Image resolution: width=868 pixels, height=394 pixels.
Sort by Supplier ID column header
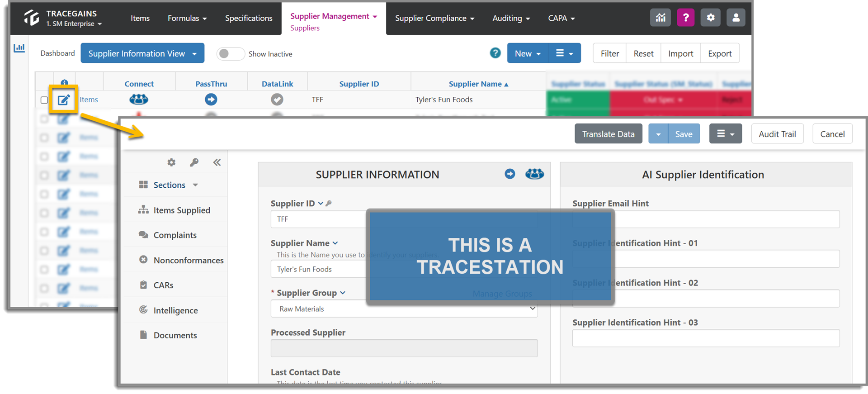359,84
